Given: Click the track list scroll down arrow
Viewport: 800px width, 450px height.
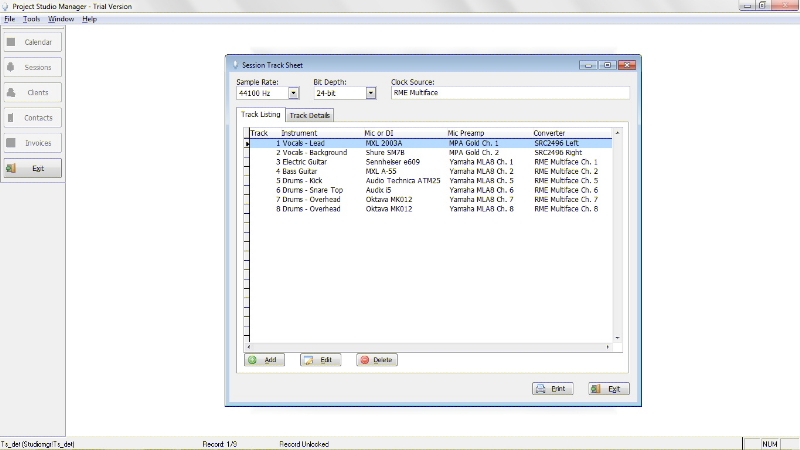Looking at the screenshot, I should tap(617, 338).
